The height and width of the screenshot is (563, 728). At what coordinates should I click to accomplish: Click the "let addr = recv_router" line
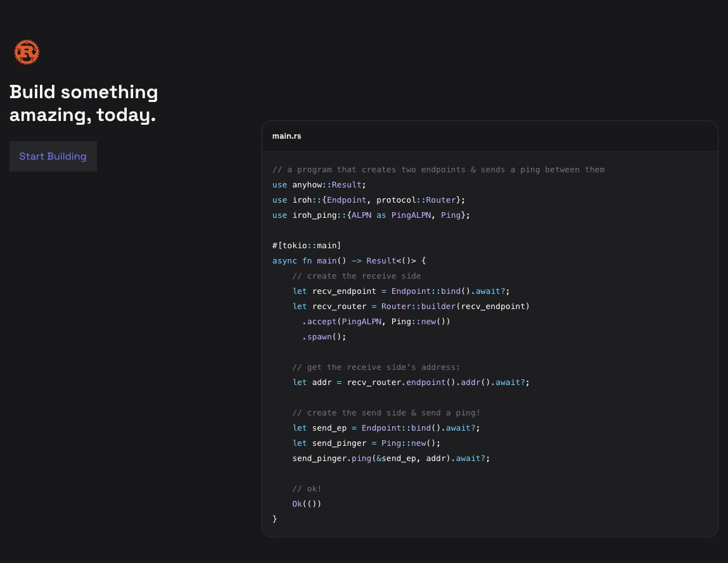point(411,383)
